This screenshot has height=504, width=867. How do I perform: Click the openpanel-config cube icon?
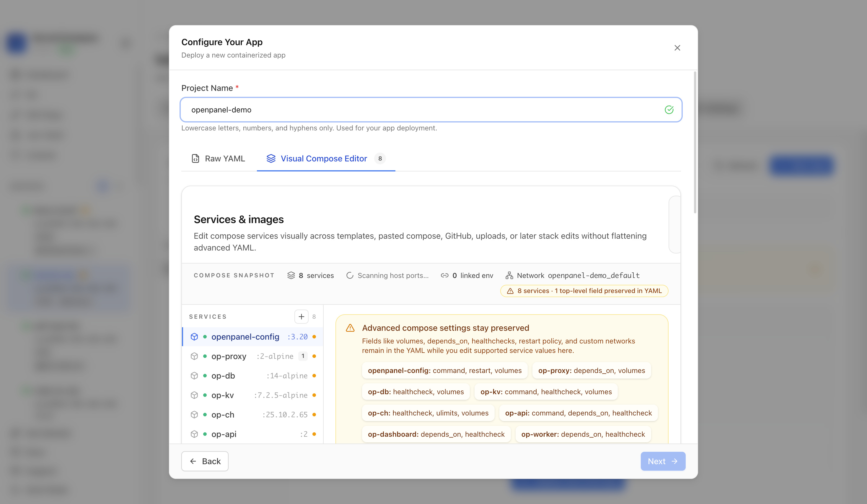[x=194, y=337]
